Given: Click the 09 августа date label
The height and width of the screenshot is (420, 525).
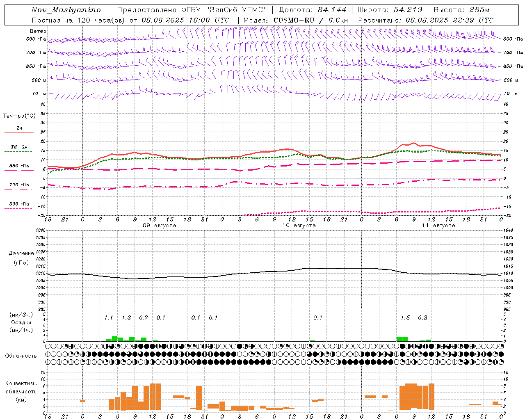Looking at the screenshot, I should [x=160, y=226].
